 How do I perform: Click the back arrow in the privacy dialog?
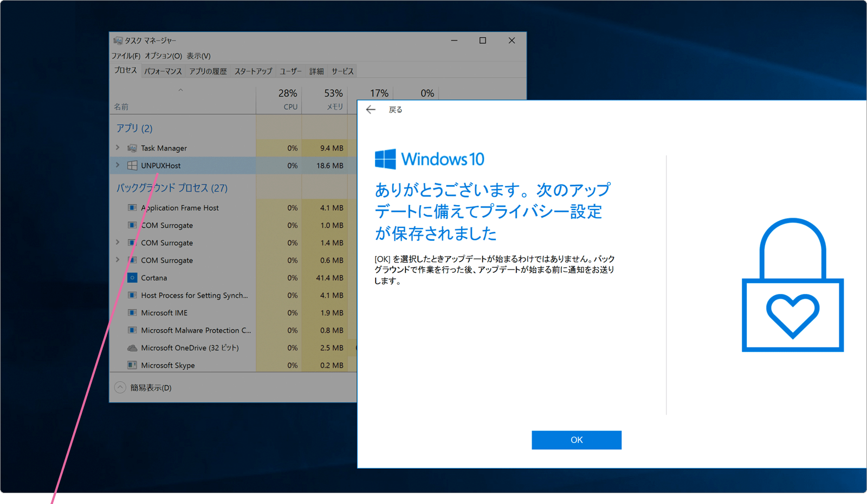tap(371, 110)
